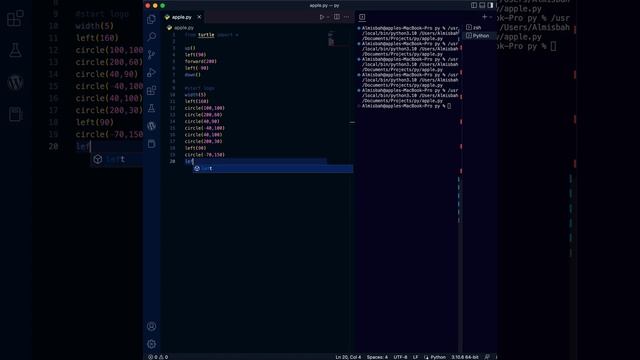Open feedback icon in status bar
640x360 pixels.
[x=487, y=357]
